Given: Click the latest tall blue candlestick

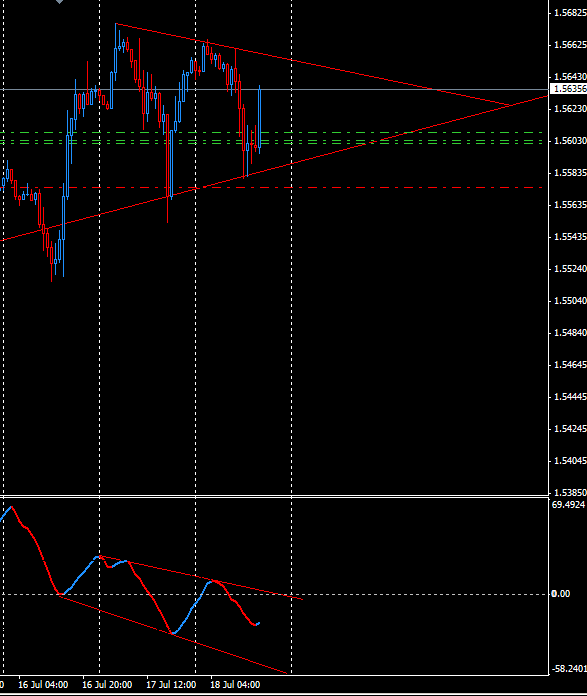Looking at the screenshot, I should tap(259, 119).
